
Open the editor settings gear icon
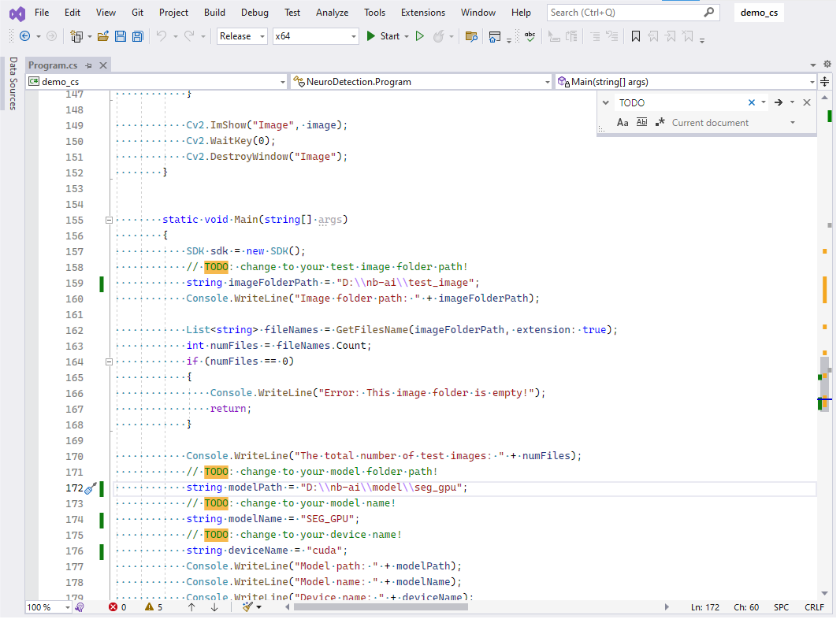tap(827, 65)
